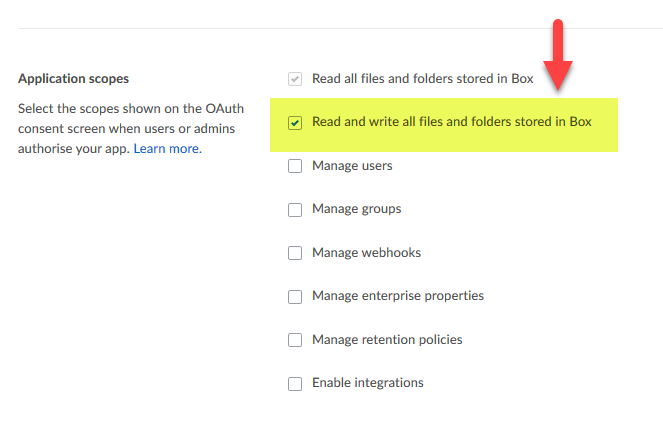This screenshot has height=421, width=663.
Task: Click the highlighted 'Read and write all files' label text
Action: click(x=452, y=122)
